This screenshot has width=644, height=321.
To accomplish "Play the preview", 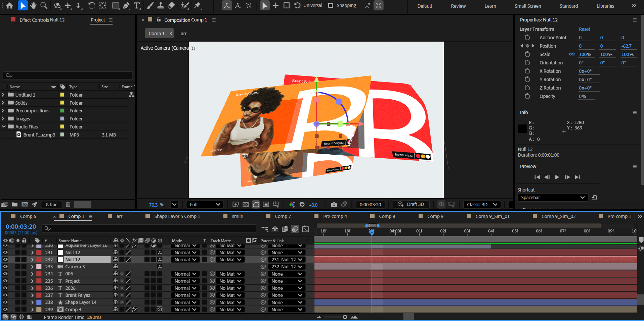I will click(557, 177).
